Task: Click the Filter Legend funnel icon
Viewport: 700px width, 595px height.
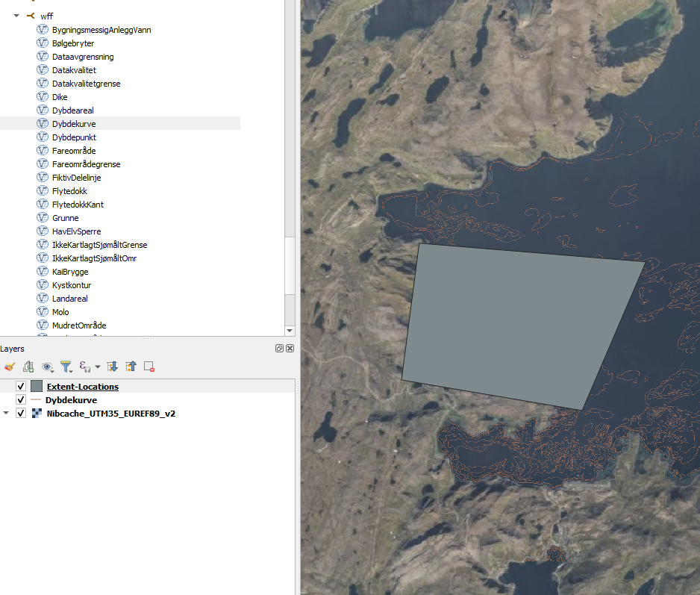Action: [66, 367]
